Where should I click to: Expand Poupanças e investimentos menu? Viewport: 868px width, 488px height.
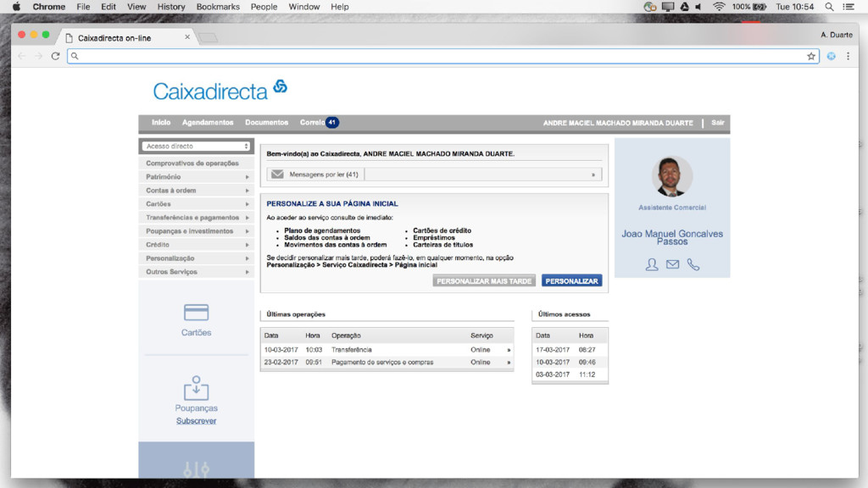pyautogui.click(x=196, y=231)
